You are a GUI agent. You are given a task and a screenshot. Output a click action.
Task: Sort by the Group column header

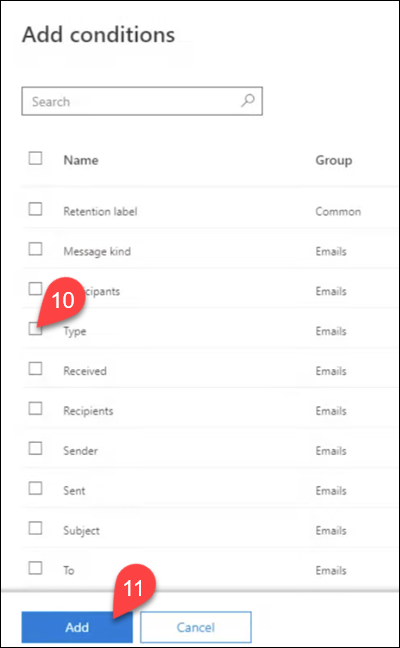pyautogui.click(x=333, y=160)
